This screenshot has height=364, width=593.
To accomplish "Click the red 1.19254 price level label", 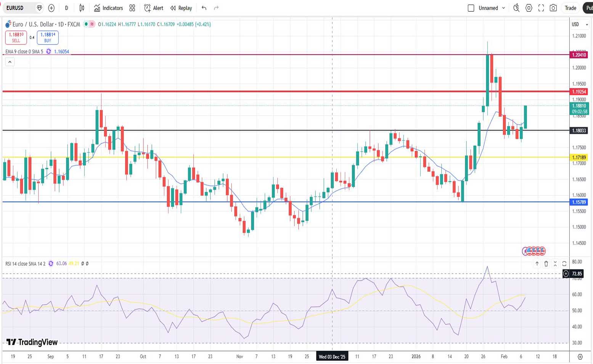I will pos(579,91).
